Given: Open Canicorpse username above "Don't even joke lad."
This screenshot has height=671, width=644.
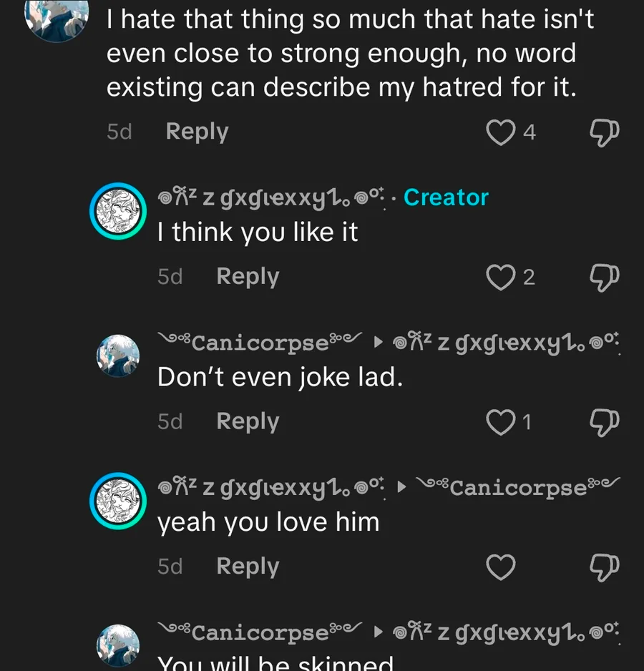Looking at the screenshot, I should pos(260,342).
